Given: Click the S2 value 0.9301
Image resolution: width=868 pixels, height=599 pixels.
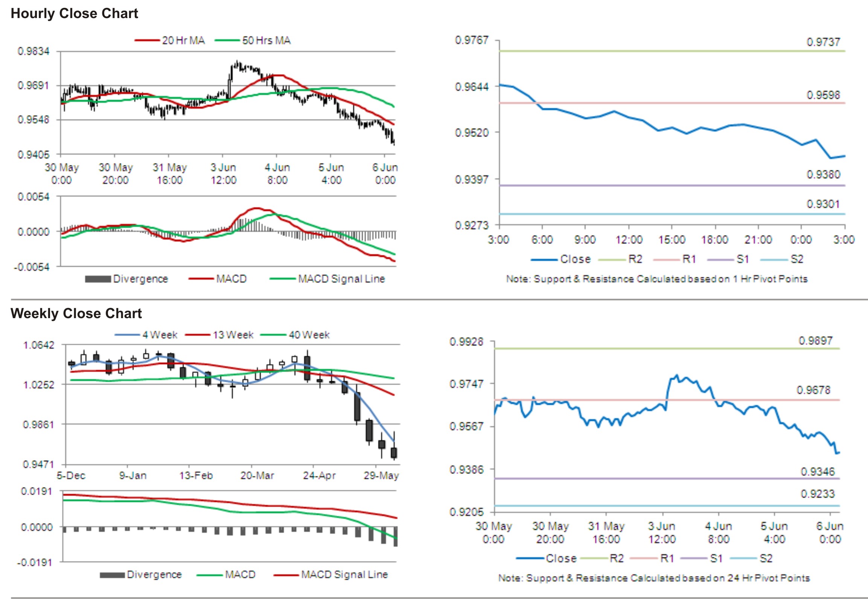Looking at the screenshot, I should 823,204.
